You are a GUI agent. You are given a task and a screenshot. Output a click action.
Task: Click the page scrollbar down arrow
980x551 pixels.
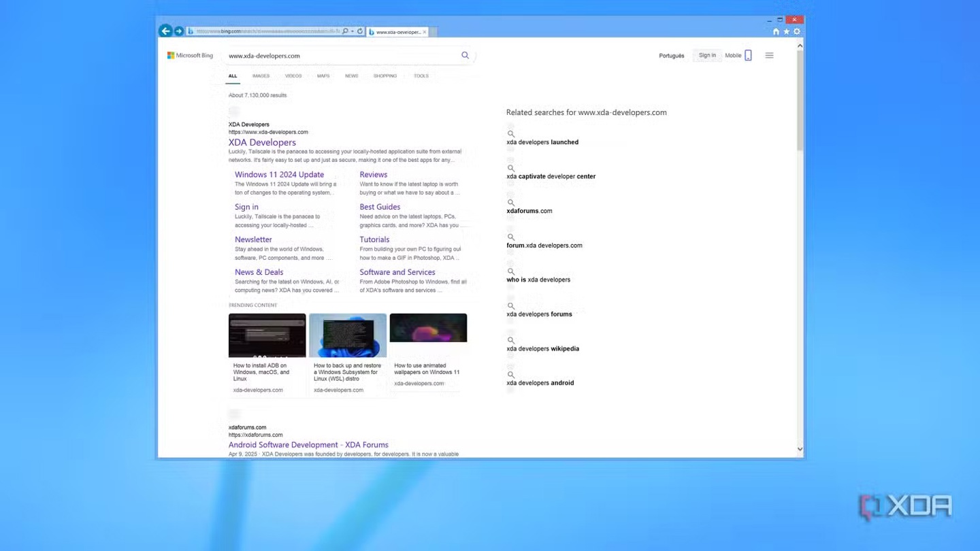pos(800,449)
